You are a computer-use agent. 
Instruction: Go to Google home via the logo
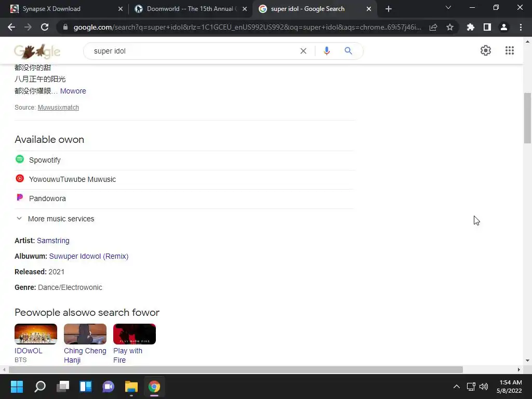pos(37,51)
